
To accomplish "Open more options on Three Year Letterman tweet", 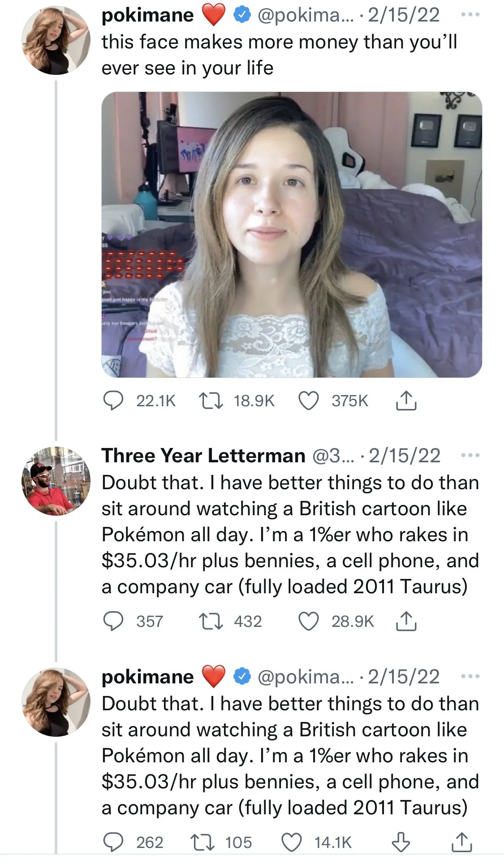I will pos(470,456).
